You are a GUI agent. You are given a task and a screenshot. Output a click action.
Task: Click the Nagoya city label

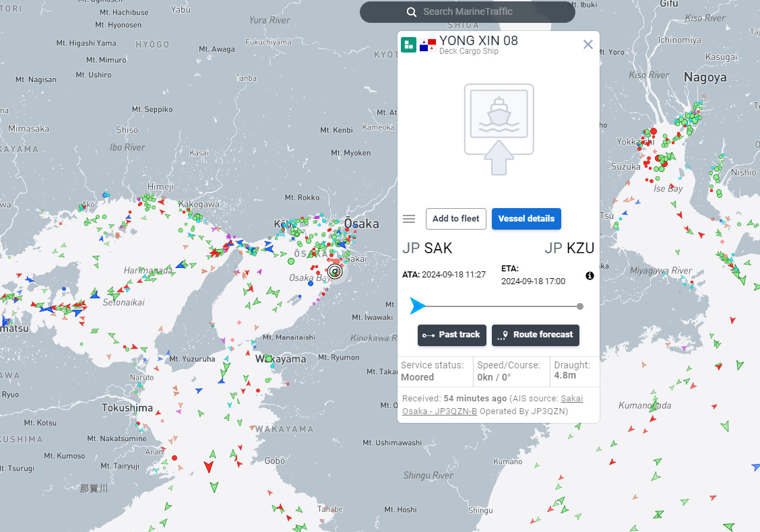point(705,77)
